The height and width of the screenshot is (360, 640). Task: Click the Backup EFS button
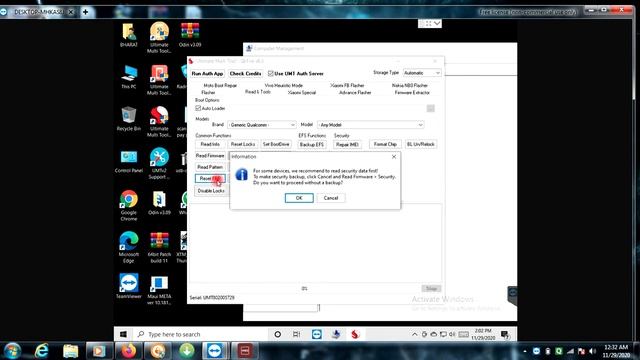(x=311, y=144)
